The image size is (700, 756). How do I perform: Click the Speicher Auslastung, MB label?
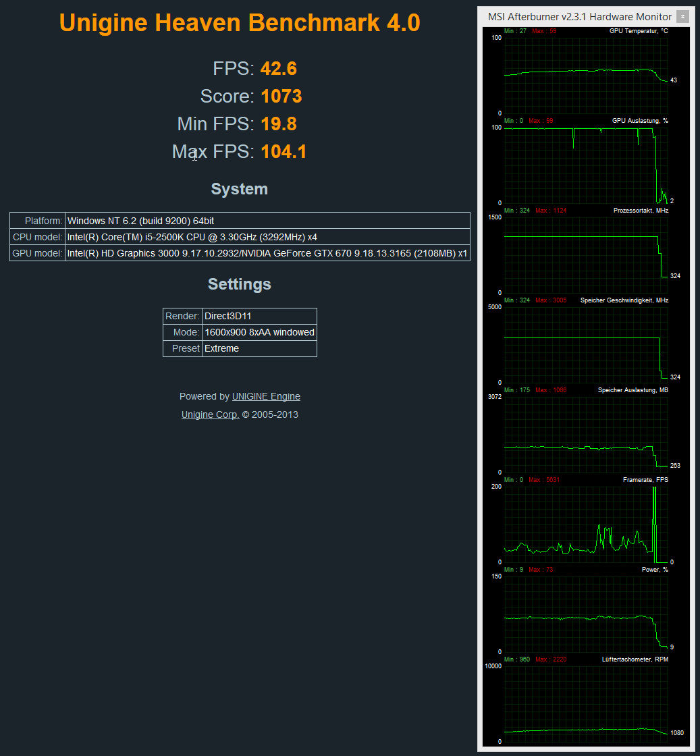click(x=633, y=389)
